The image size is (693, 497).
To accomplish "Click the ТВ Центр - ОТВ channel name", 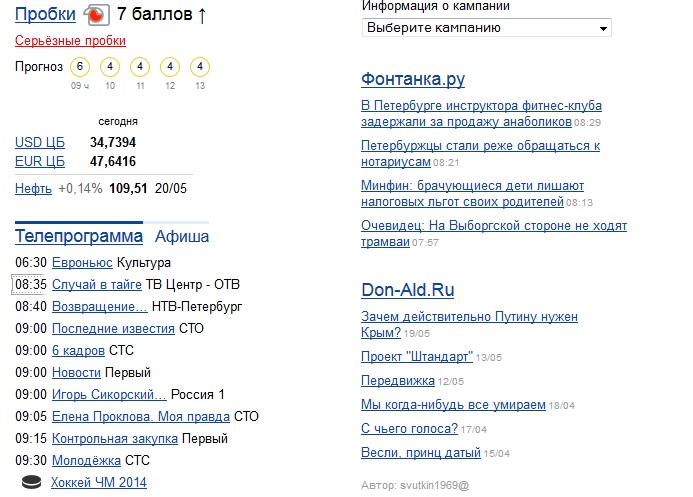I will [193, 285].
